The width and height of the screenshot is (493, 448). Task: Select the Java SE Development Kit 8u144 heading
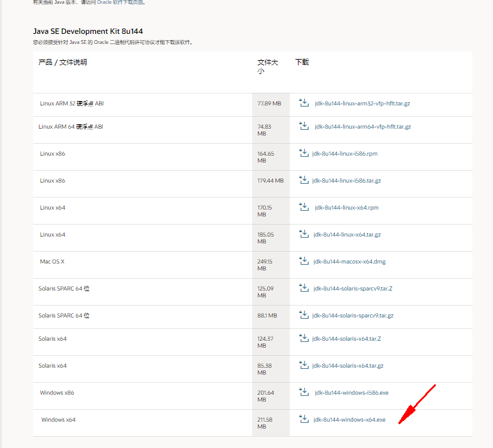(88, 31)
